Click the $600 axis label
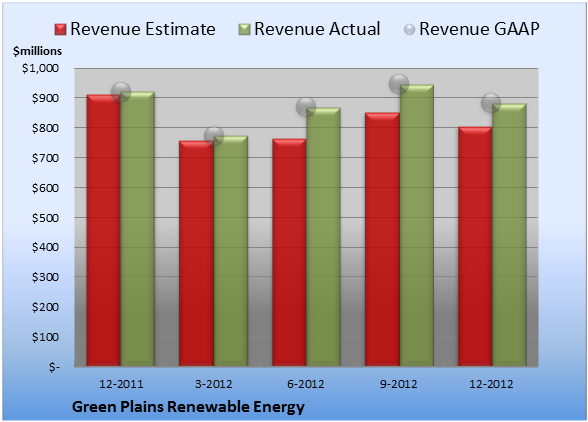 coord(45,188)
